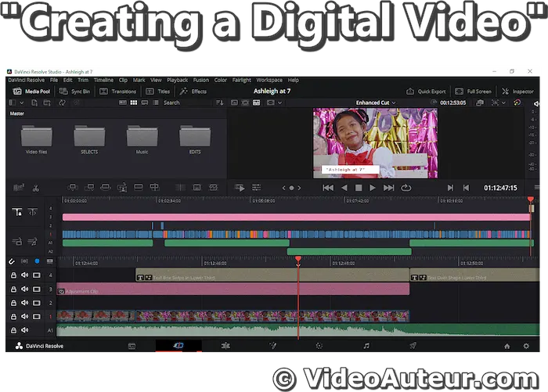Viewport: 548px width, 392px height.
Task: Mute video track 3
Action: click(x=24, y=289)
